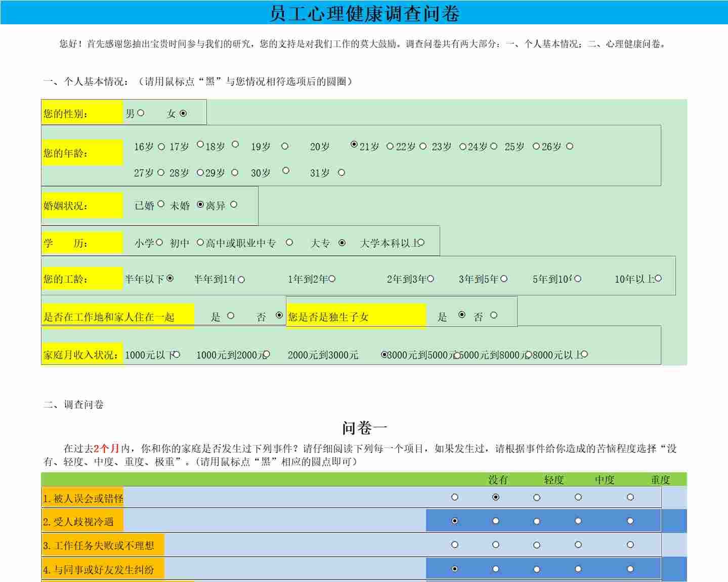Choose 21岁 as your age
Image resolution: width=728 pixels, height=582 pixels.
click(354, 145)
